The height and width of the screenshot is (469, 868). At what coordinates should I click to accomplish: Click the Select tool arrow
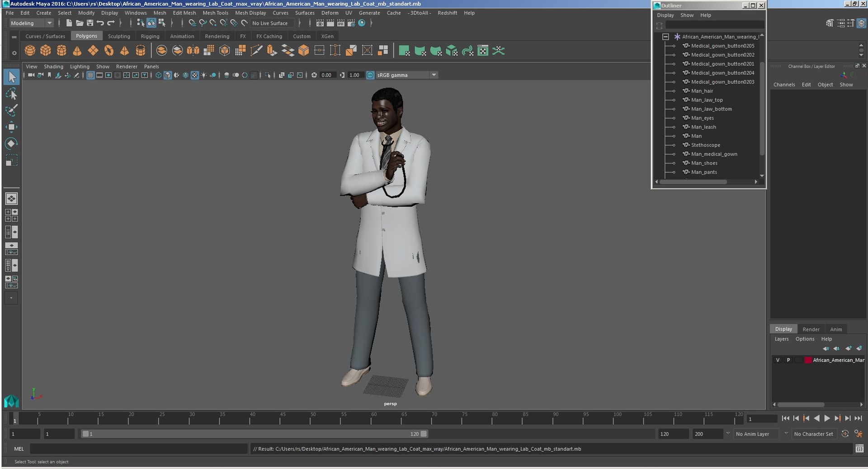coord(11,77)
